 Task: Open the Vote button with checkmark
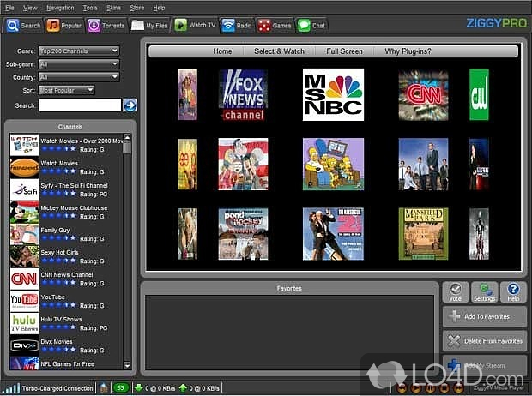point(457,292)
